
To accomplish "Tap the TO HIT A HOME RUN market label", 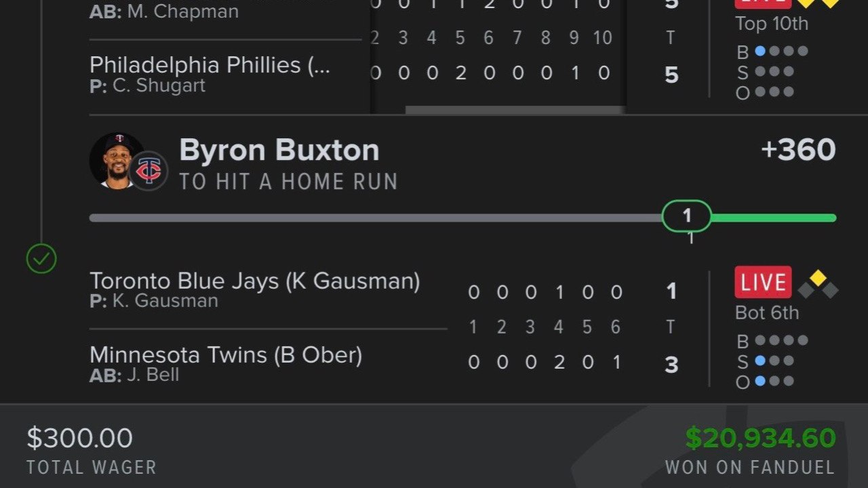I will point(288,182).
